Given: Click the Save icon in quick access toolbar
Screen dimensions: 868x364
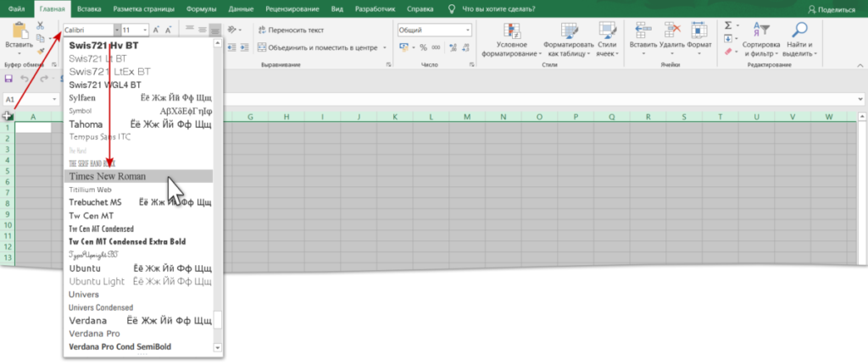Looking at the screenshot, I should click(x=8, y=79).
